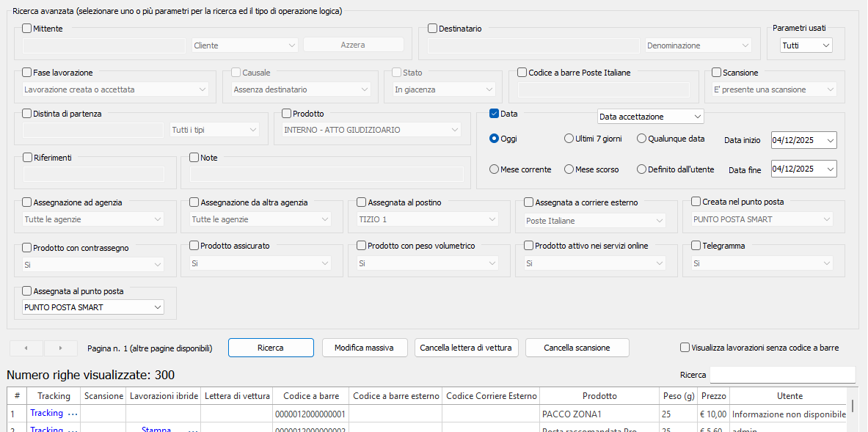Image resolution: width=868 pixels, height=432 pixels.
Task: Click the ellipsis next to Tracking in row 1
Action: [72, 414]
